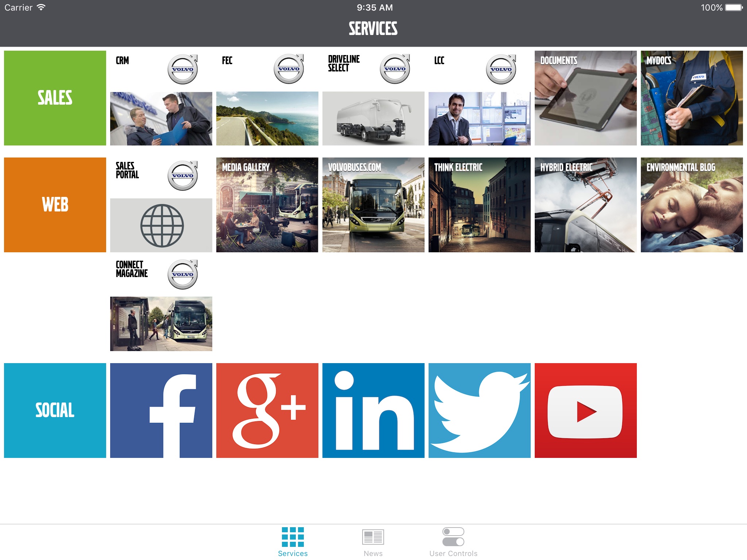Viewport: 747px width, 560px height.
Task: Switch to the News tab
Action: (x=373, y=541)
